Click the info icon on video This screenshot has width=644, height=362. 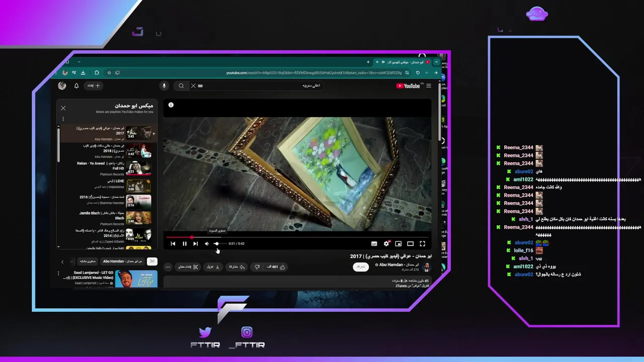tap(171, 105)
